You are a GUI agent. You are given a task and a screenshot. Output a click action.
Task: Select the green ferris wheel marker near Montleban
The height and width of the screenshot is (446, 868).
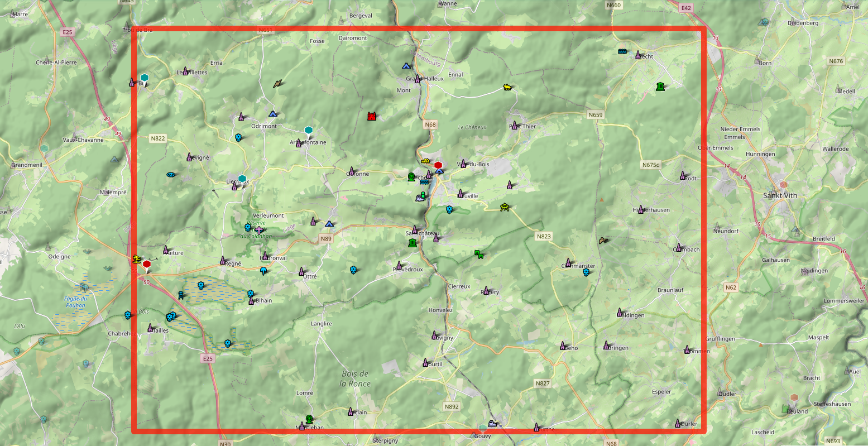309,418
